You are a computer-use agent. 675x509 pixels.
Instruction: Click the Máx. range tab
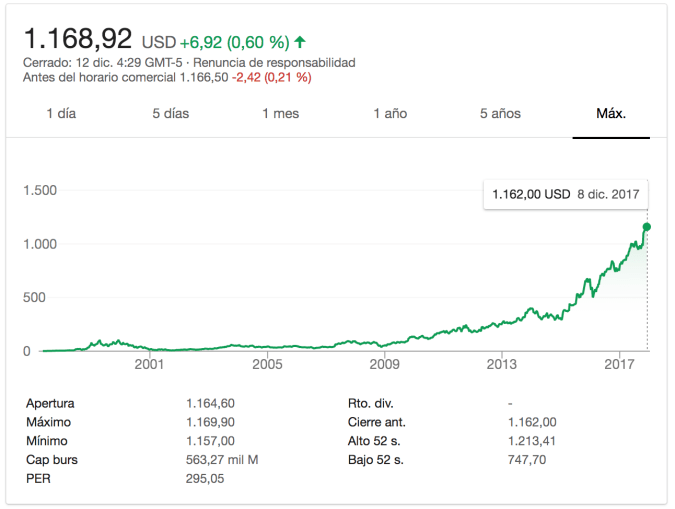click(611, 114)
